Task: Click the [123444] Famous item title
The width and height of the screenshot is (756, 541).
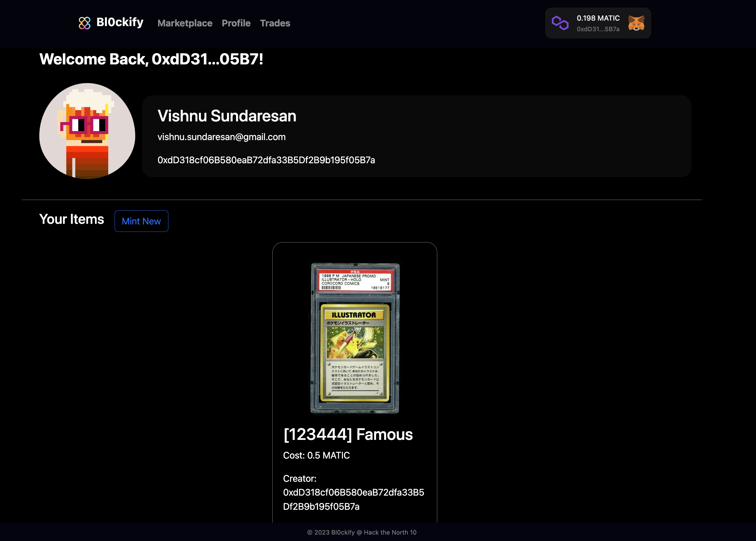Action: coord(348,434)
